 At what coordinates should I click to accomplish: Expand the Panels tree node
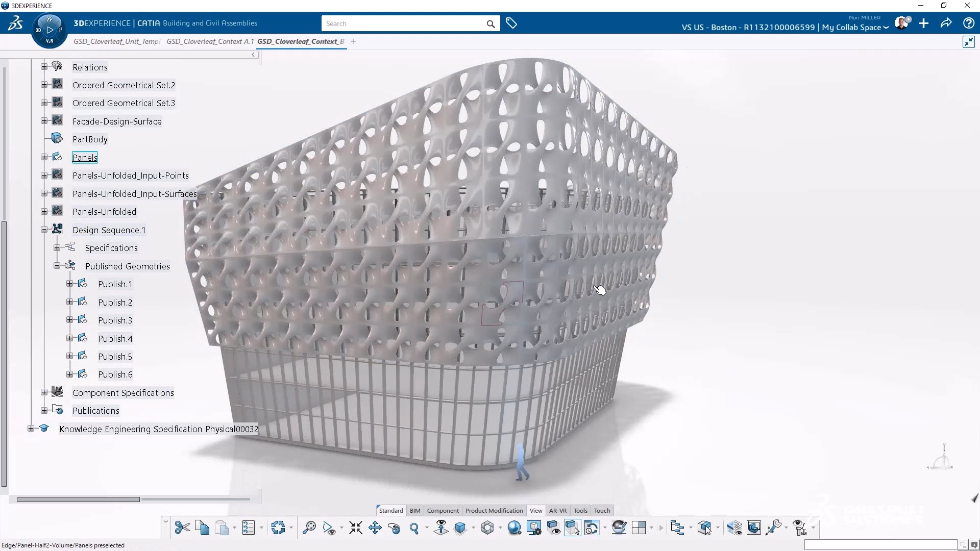[44, 157]
